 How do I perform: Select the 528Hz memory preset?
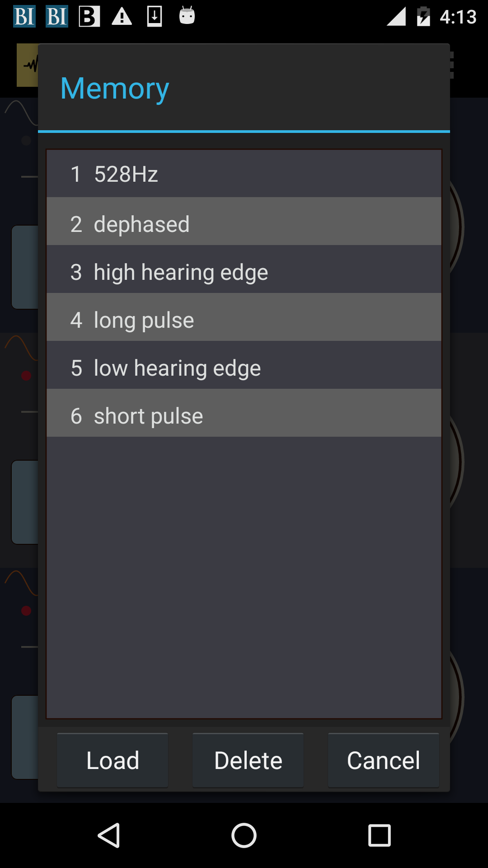[x=244, y=174]
